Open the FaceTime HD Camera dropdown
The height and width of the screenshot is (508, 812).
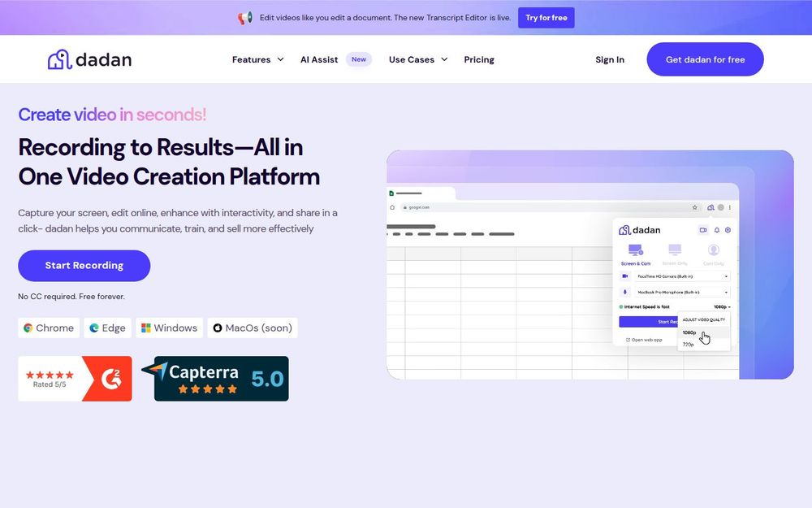(683, 276)
